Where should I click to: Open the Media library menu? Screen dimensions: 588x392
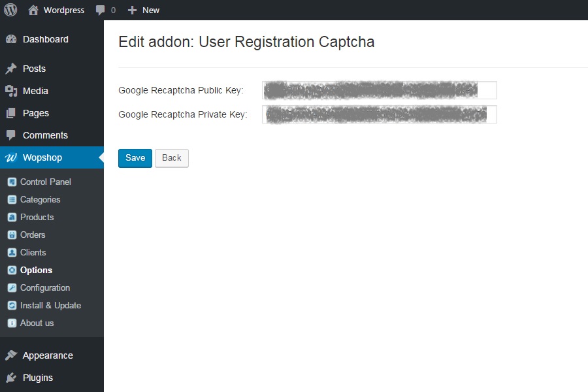[x=35, y=91]
